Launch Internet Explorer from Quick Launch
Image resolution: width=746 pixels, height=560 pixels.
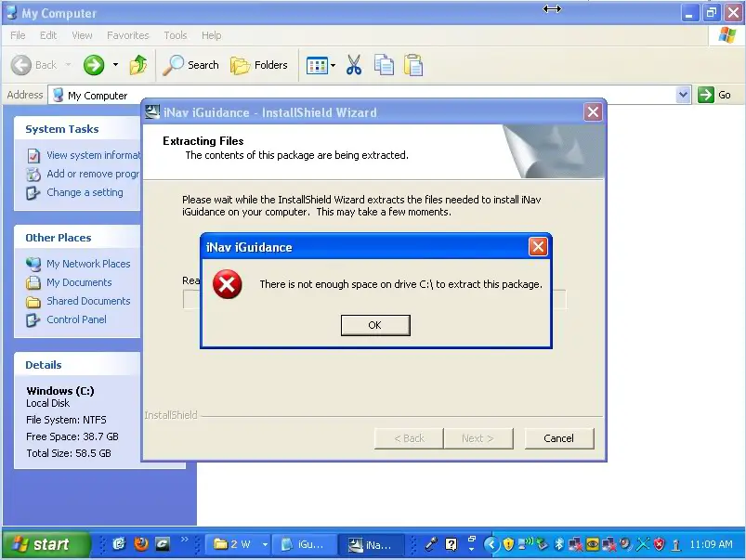point(119,544)
